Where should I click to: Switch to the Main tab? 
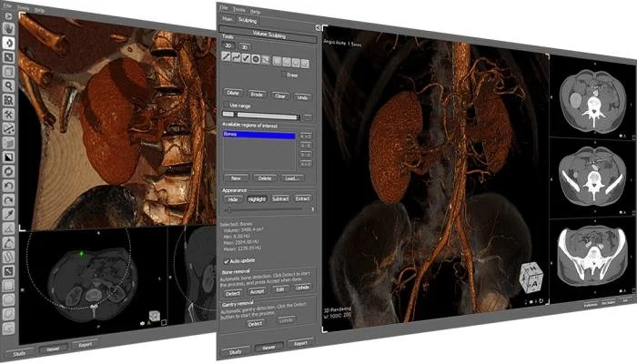pyautogui.click(x=227, y=19)
